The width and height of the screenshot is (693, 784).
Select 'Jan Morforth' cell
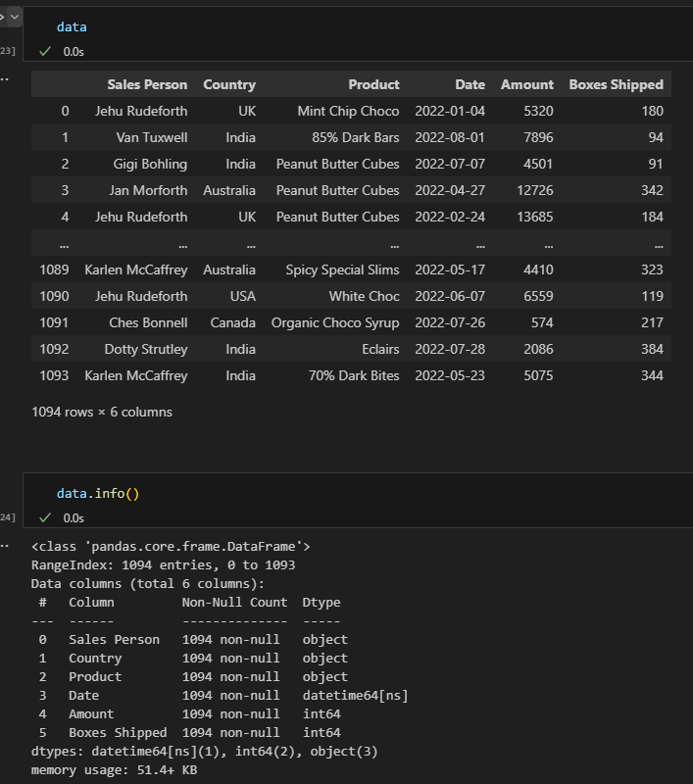click(148, 190)
